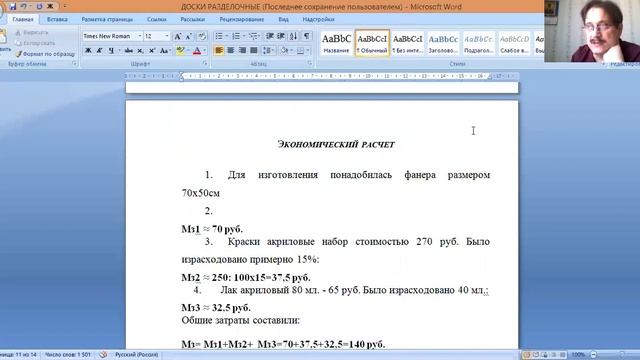Viewport: 640px width, 360px height.
Task: Copy the selection with Копировать
Action: [x=35, y=43]
